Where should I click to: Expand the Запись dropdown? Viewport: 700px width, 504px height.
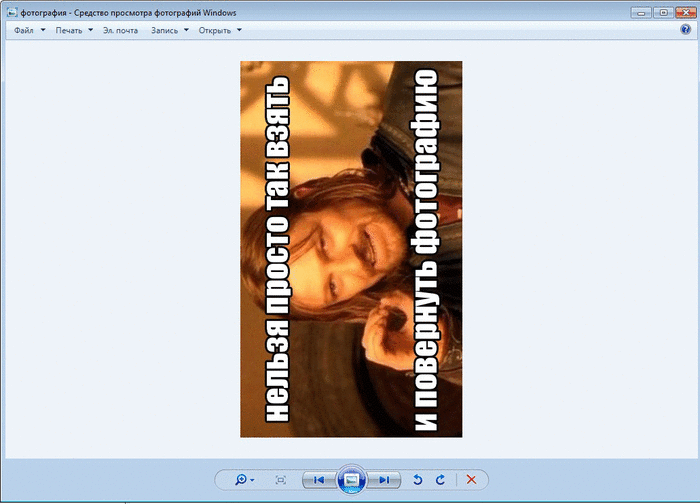point(169,31)
